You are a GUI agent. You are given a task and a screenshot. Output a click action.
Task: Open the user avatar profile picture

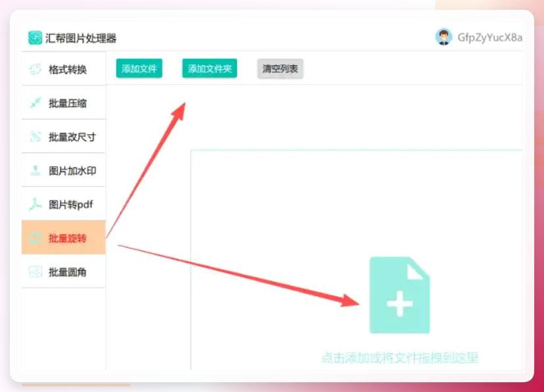pyautogui.click(x=444, y=37)
